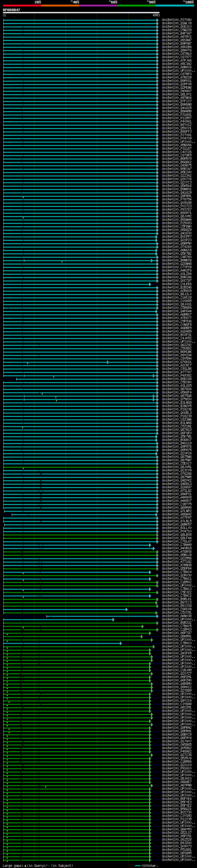Select hit label UniRef100_A4H9X8
This screenshot has width=197, height=868.
tap(177, 497)
